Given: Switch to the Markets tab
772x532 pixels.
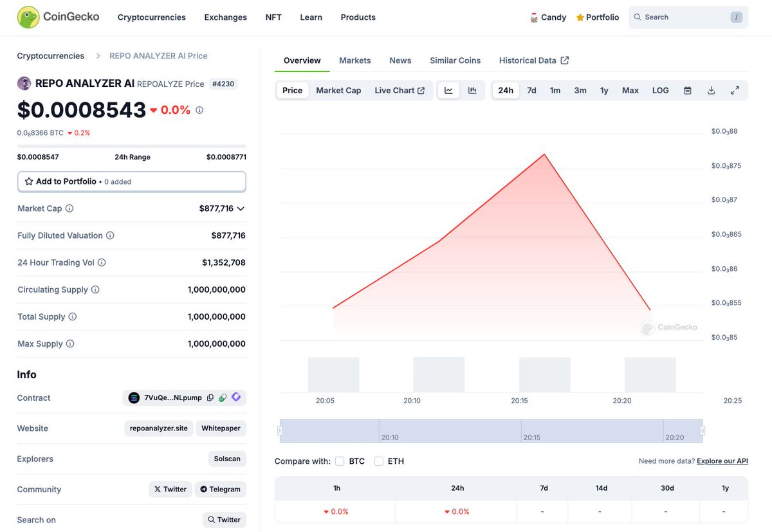Looking at the screenshot, I should 355,60.
